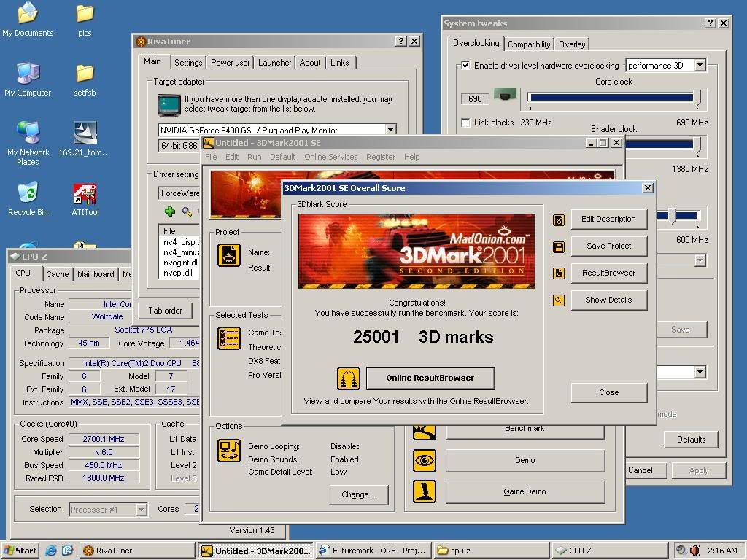Click Defaults in System tweaks
Viewport: 747px width, 560px height.
691,440
